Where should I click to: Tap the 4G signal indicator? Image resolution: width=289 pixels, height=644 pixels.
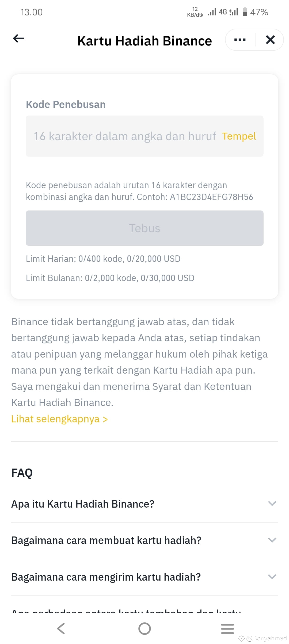(223, 12)
